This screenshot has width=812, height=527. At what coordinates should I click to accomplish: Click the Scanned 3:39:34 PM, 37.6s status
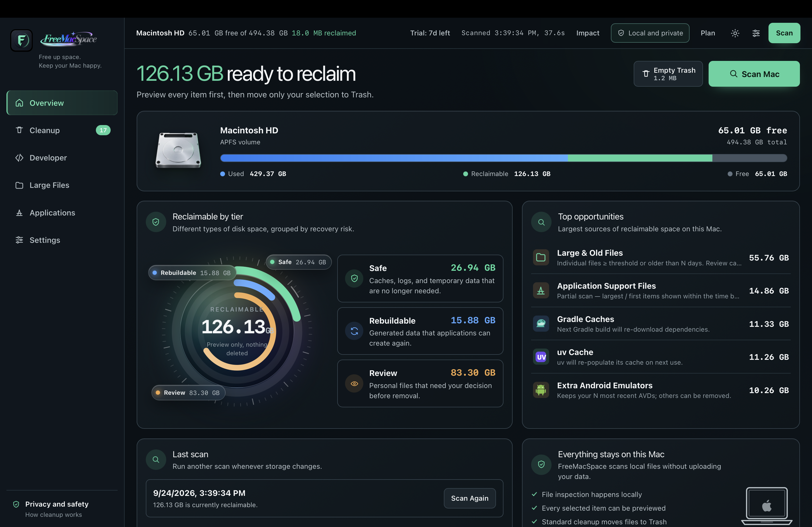(513, 33)
